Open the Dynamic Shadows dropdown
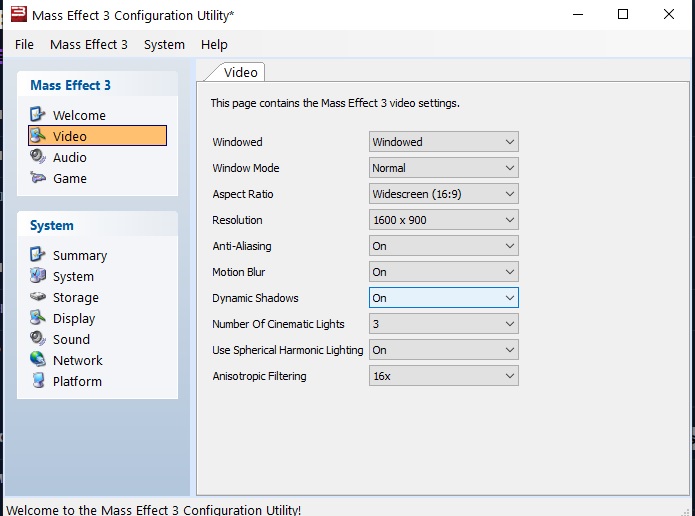Viewport: 695px width, 516px height. click(444, 298)
